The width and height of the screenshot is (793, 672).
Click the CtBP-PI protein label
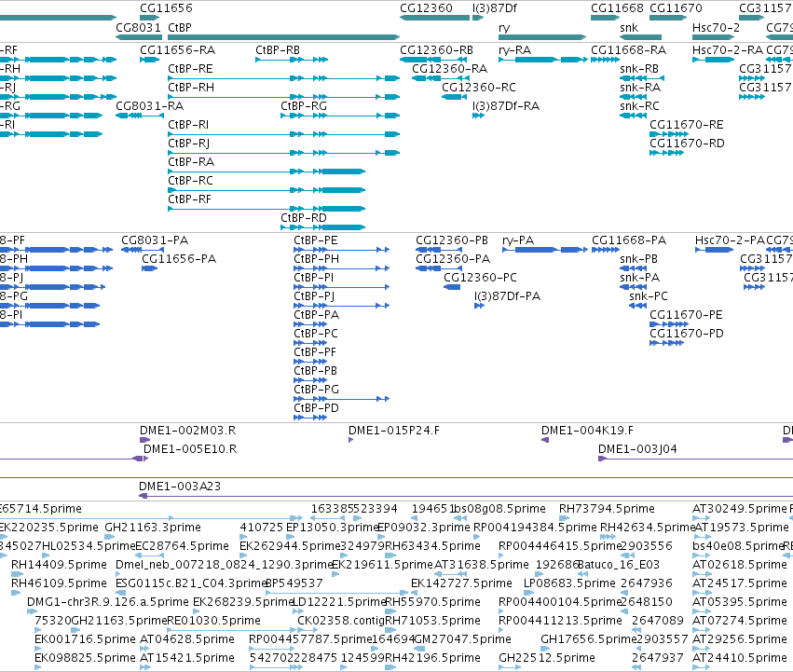[x=313, y=278]
